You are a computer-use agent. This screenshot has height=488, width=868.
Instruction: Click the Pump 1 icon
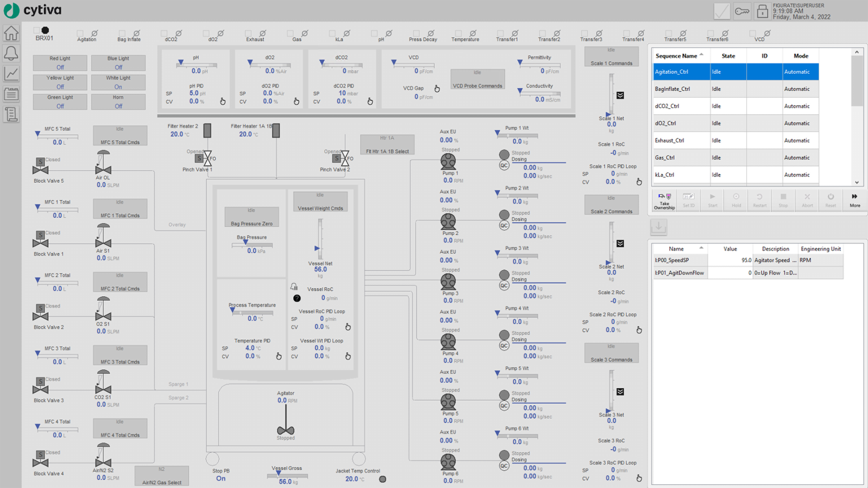pos(448,162)
